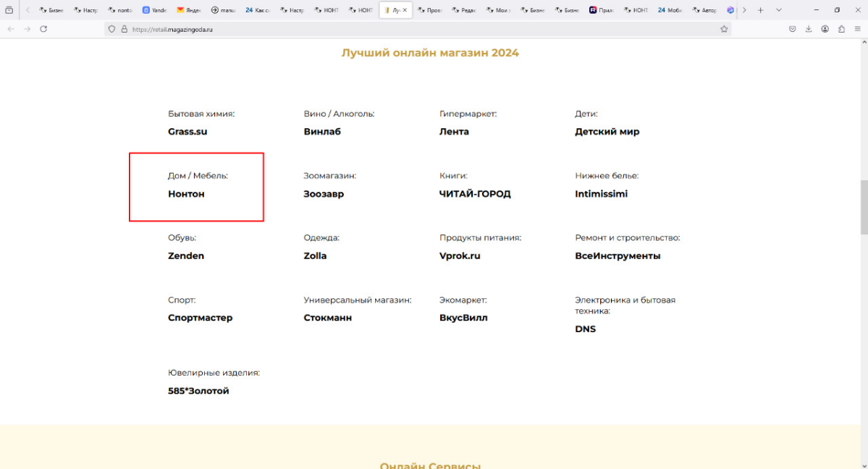This screenshot has width=868, height=469.
Task: Click the Детский мир winner name
Action: (607, 132)
